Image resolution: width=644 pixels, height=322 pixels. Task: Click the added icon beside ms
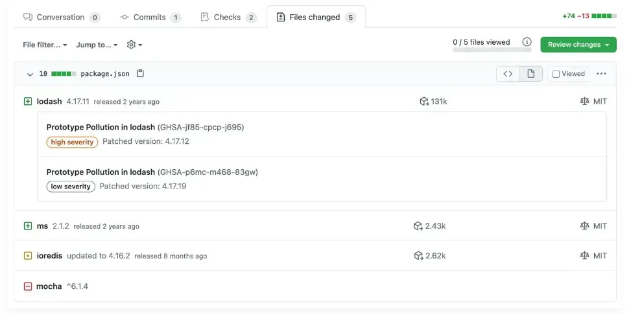click(x=28, y=226)
